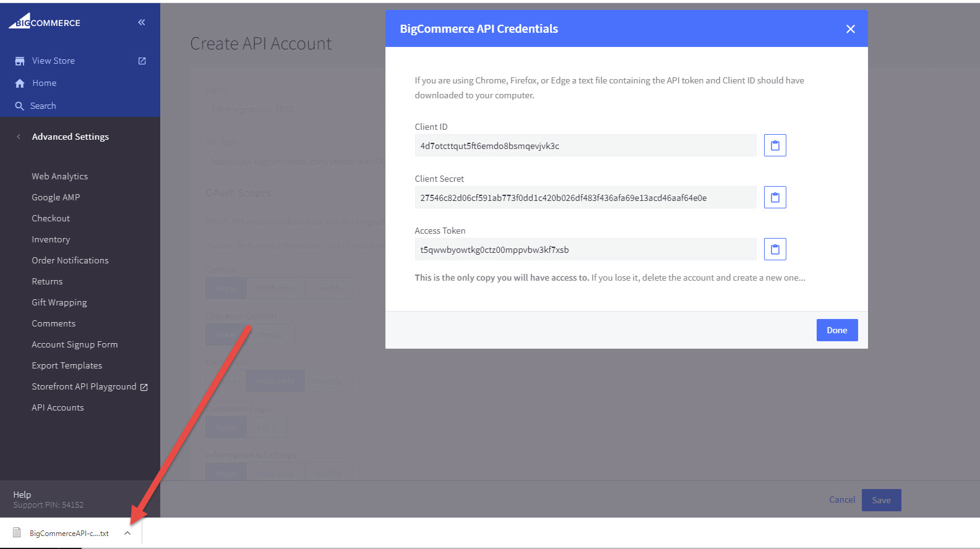Click the Save button
Image resolution: width=980 pixels, height=549 pixels.
882,500
